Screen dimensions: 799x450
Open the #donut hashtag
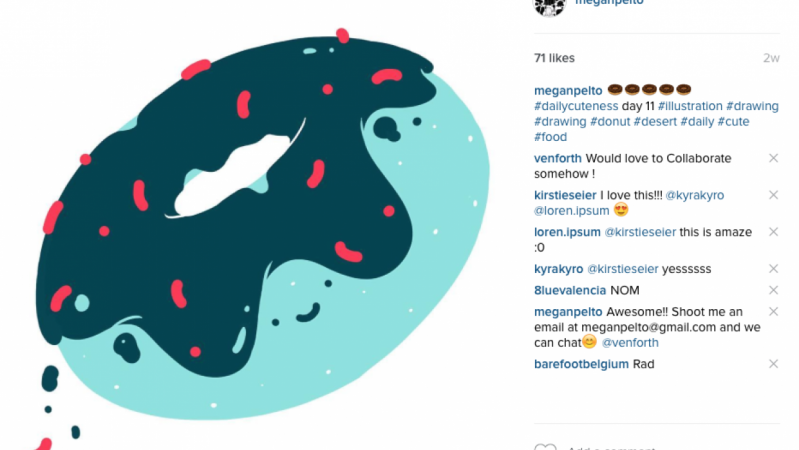[x=610, y=122]
